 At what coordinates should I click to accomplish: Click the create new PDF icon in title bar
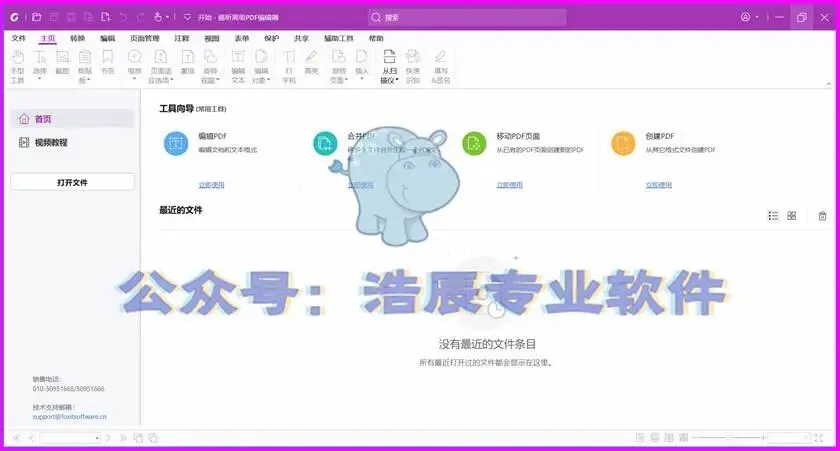pos(106,17)
